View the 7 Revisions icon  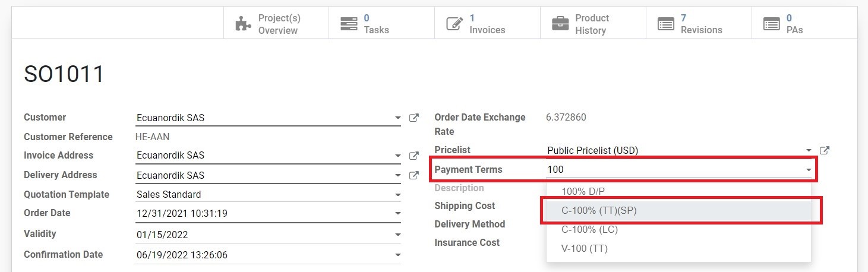[x=666, y=24]
